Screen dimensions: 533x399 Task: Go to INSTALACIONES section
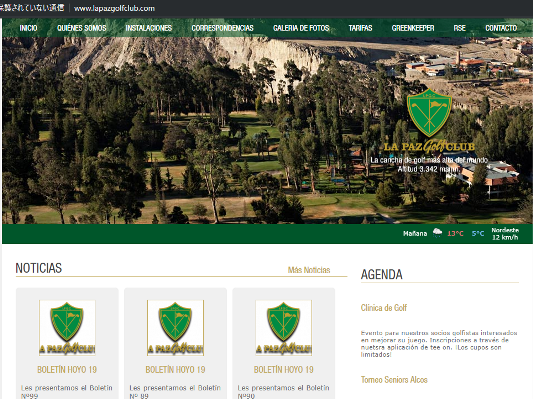click(x=149, y=28)
